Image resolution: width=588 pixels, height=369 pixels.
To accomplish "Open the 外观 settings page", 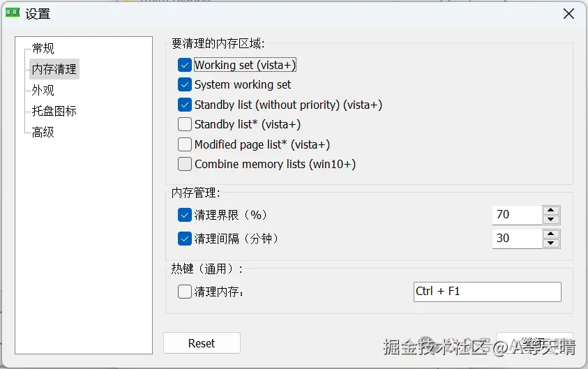I will pyautogui.click(x=43, y=90).
